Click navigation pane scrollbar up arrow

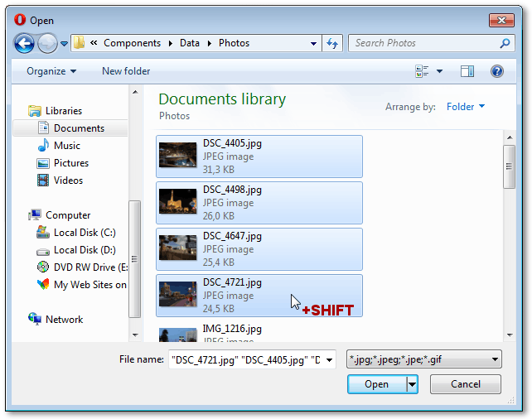(135, 92)
